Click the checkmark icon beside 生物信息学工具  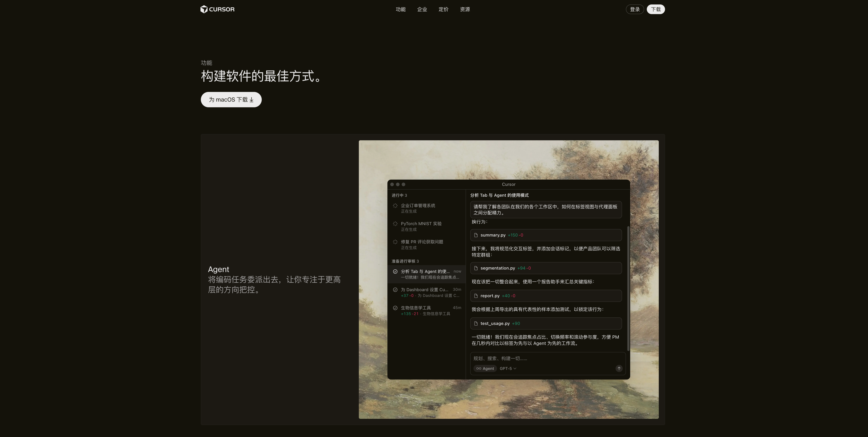(x=395, y=308)
